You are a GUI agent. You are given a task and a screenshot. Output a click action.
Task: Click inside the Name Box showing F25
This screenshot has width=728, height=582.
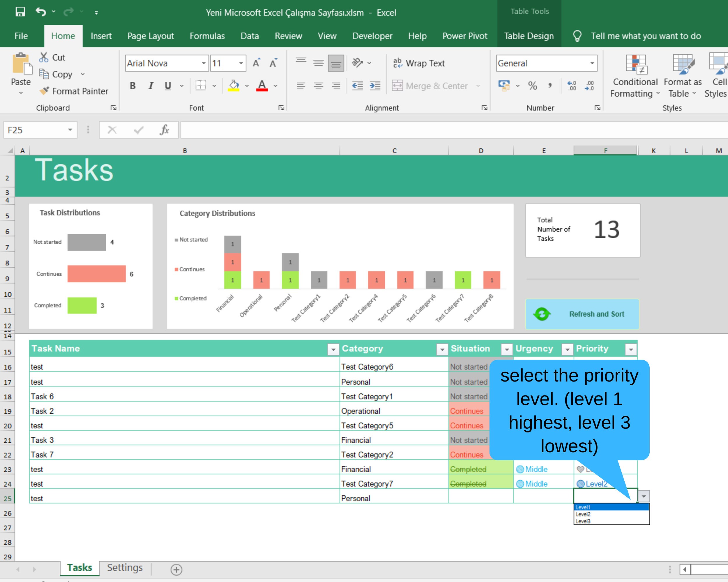pyautogui.click(x=37, y=129)
